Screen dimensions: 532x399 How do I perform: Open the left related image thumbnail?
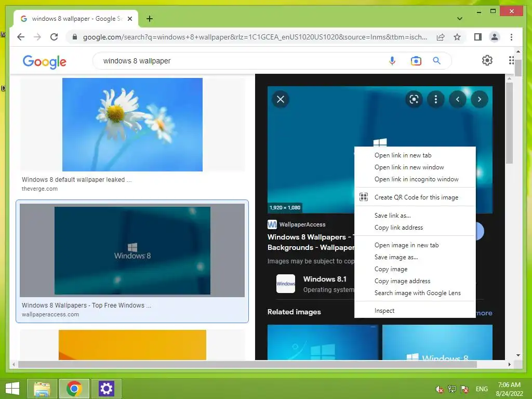[x=322, y=342]
